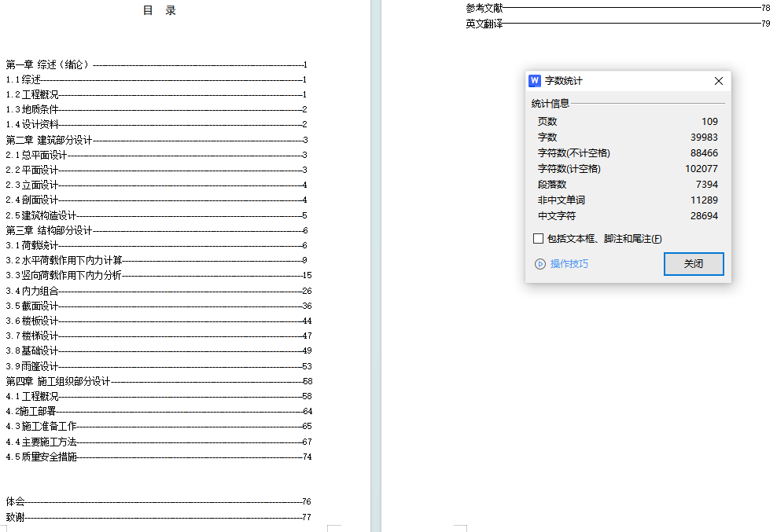
Task: Open the 英文翻译 contents entry
Action: click(x=484, y=24)
